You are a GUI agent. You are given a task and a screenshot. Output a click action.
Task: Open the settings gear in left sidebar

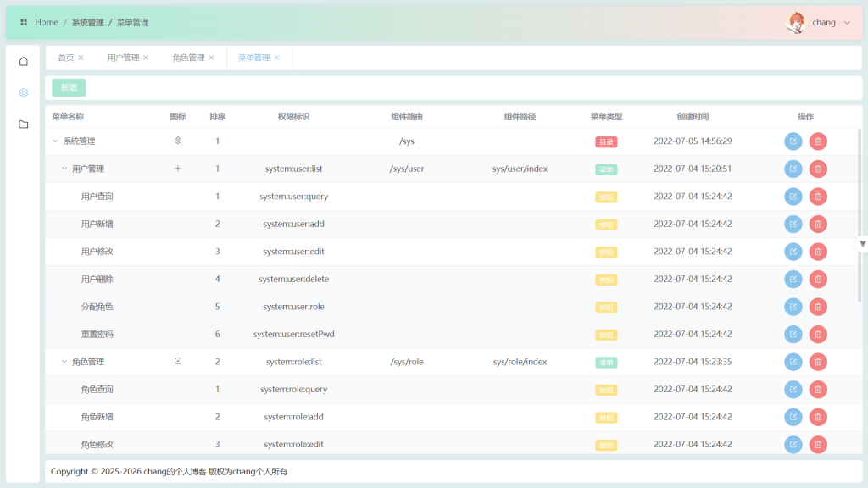click(x=24, y=92)
